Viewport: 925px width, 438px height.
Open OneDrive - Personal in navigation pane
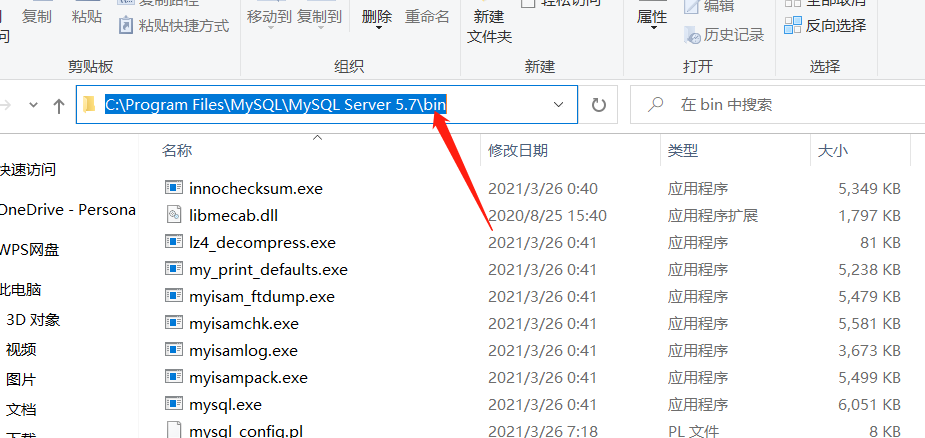(67, 210)
